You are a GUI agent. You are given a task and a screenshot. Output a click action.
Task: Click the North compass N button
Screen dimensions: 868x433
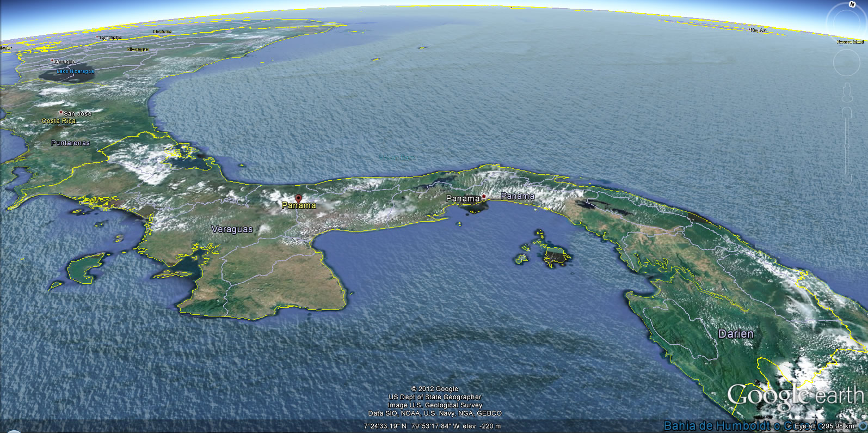click(852, 4)
